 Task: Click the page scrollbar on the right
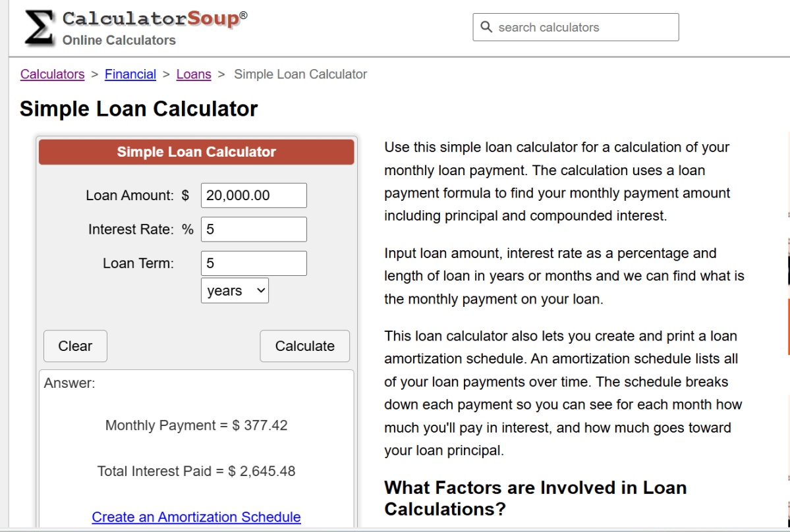tap(785, 263)
